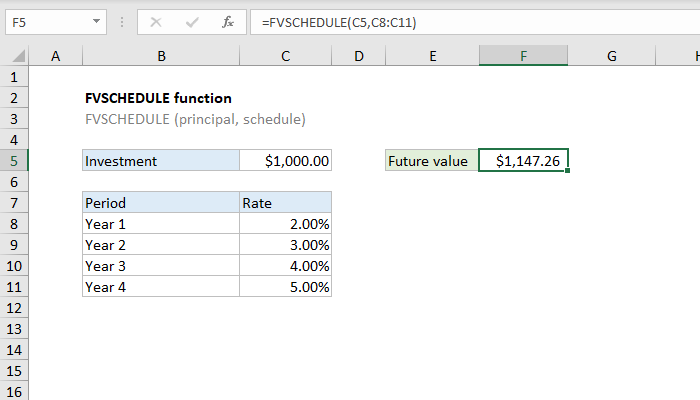Click the Cancel (X) formula bar icon

point(155,20)
